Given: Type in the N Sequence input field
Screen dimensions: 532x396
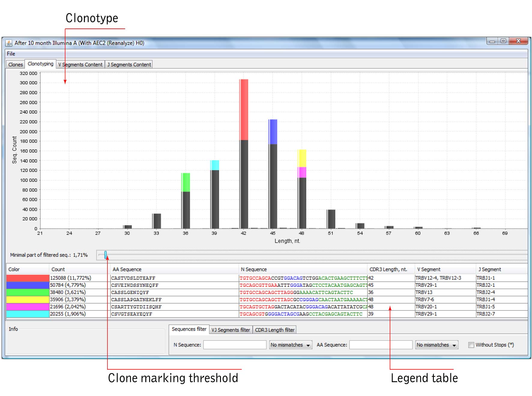Looking at the screenshot, I should click(x=235, y=345).
